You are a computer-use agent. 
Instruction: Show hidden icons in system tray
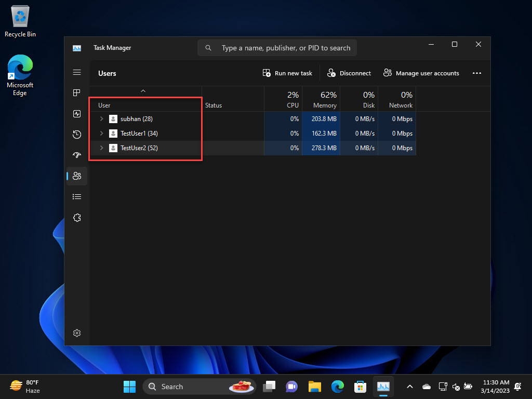410,387
